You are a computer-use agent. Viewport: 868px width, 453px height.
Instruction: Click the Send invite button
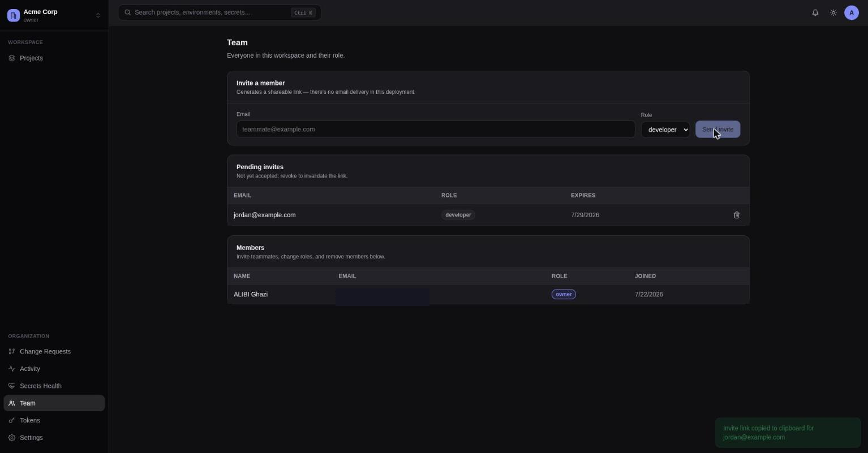(x=717, y=130)
